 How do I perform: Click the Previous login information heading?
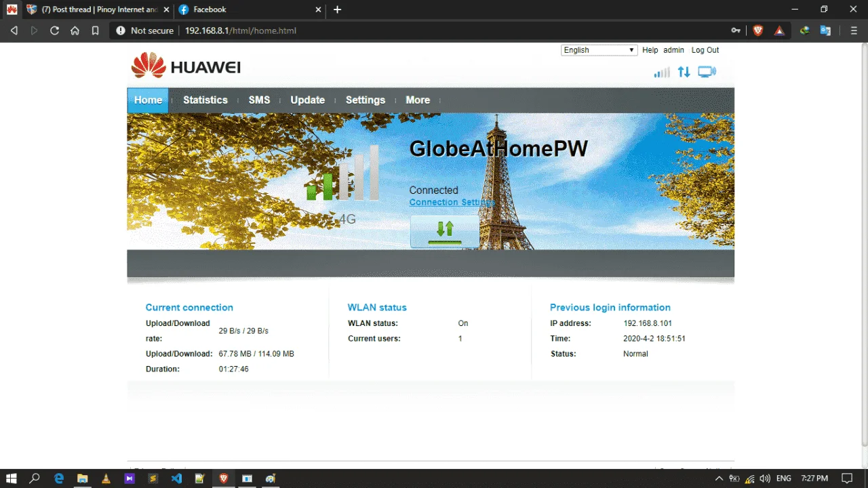(610, 307)
